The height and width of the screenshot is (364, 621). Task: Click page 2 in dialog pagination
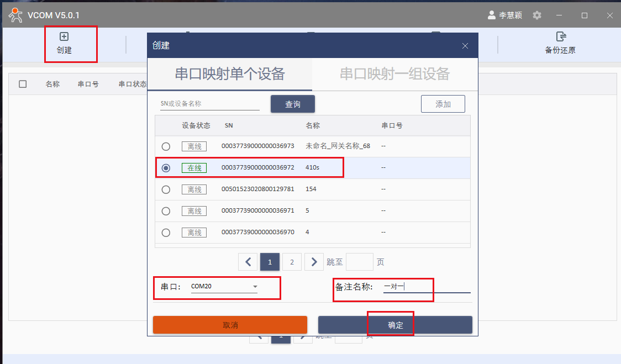(x=292, y=262)
